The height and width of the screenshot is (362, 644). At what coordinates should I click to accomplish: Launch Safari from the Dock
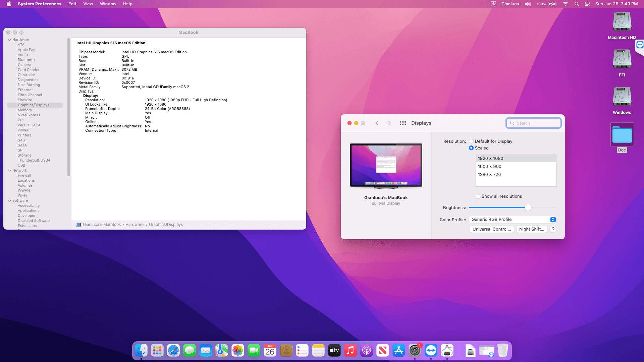[173, 351]
